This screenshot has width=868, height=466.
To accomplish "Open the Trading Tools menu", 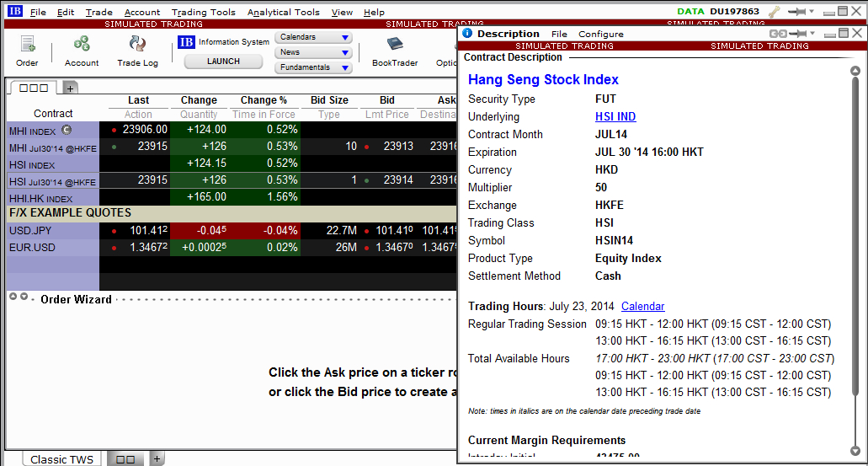I will 203,12.
